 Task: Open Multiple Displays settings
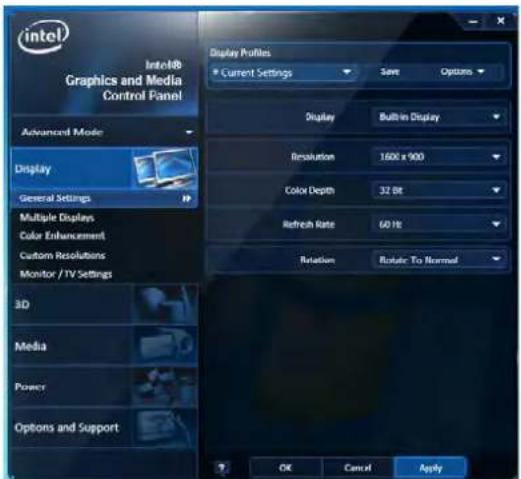(57, 218)
